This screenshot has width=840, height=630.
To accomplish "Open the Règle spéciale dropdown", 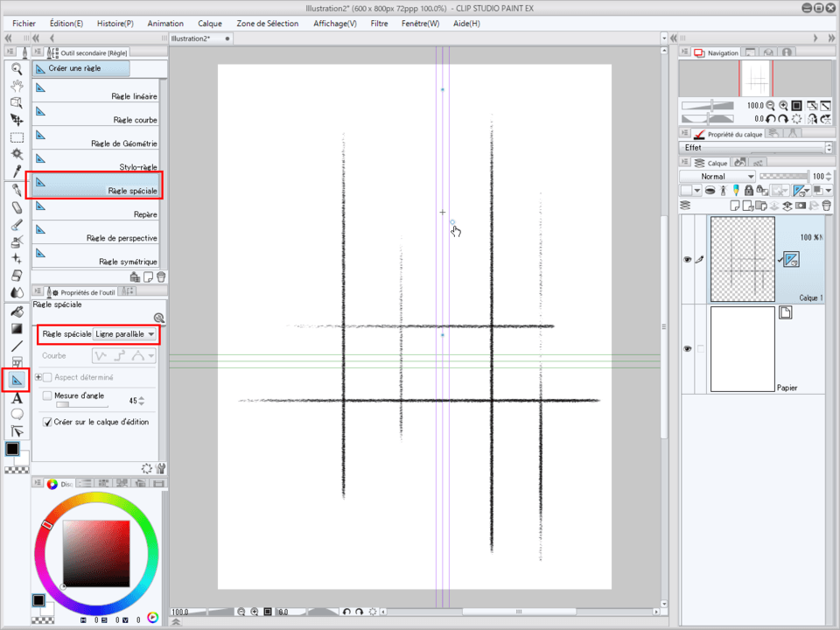I will (x=125, y=334).
